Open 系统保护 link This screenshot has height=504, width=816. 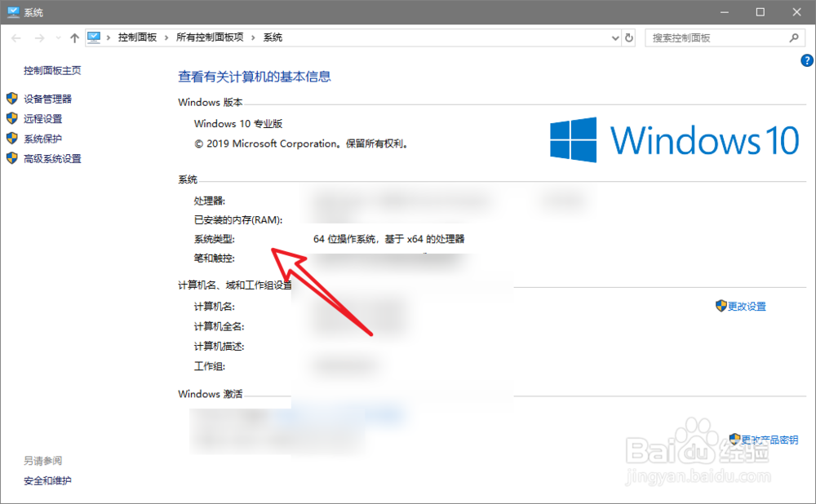click(x=42, y=139)
